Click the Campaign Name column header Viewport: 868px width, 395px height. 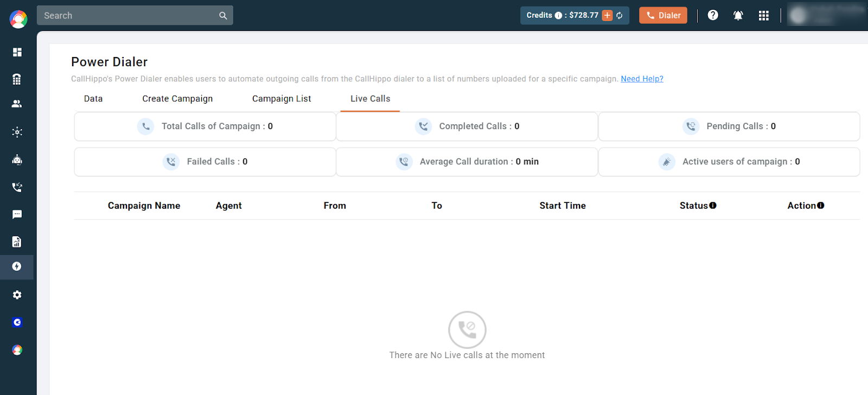click(144, 206)
